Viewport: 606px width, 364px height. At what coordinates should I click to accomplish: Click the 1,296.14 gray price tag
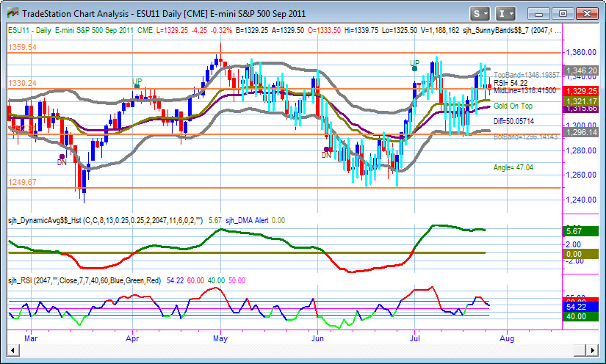point(581,132)
